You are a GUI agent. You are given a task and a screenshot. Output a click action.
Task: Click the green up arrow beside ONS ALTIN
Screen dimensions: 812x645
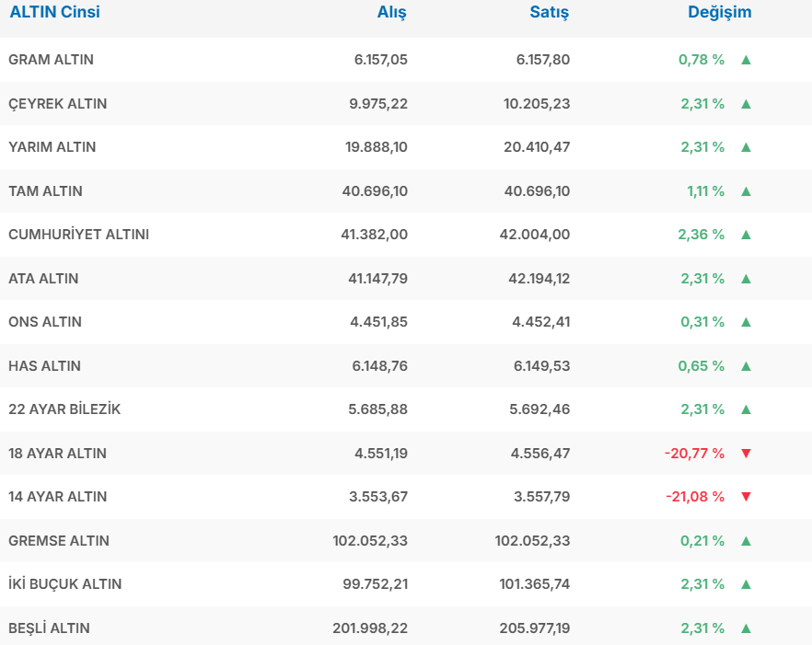click(x=746, y=322)
